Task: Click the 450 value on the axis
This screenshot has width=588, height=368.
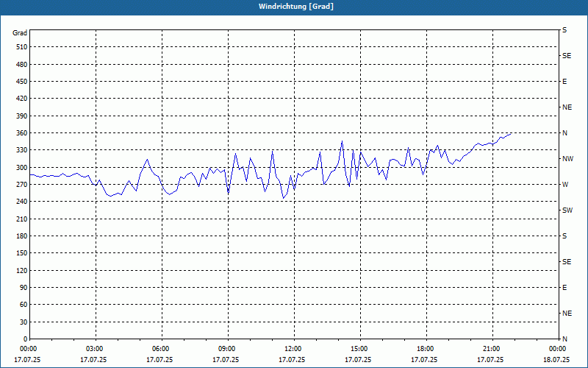Action: click(21, 82)
